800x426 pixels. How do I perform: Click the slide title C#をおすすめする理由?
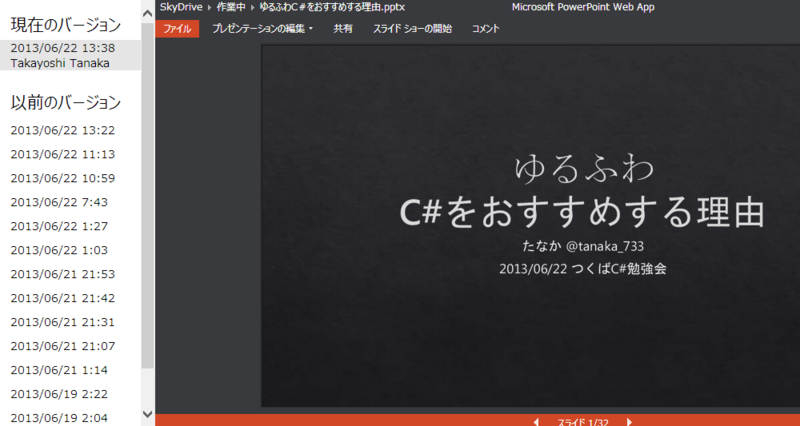click(582, 213)
